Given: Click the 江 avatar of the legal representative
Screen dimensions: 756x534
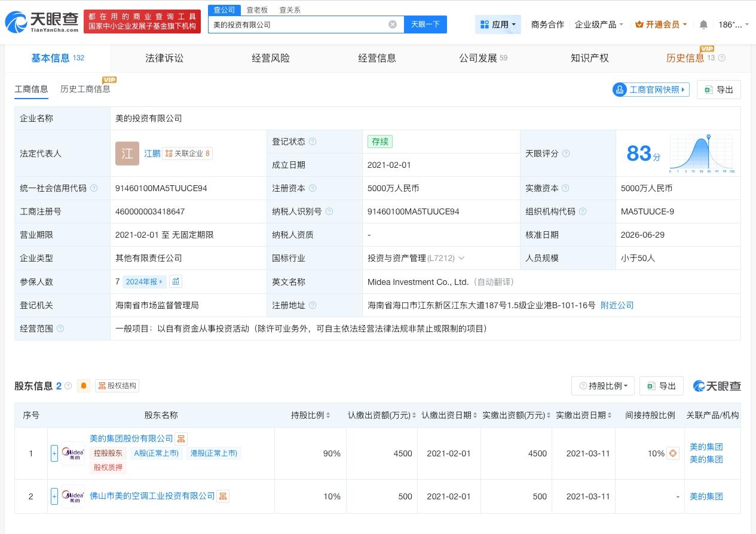Looking at the screenshot, I should (127, 154).
